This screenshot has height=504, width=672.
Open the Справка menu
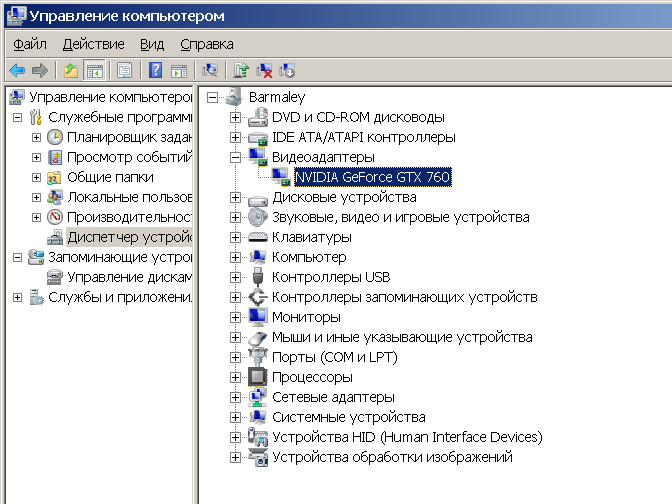pos(207,44)
